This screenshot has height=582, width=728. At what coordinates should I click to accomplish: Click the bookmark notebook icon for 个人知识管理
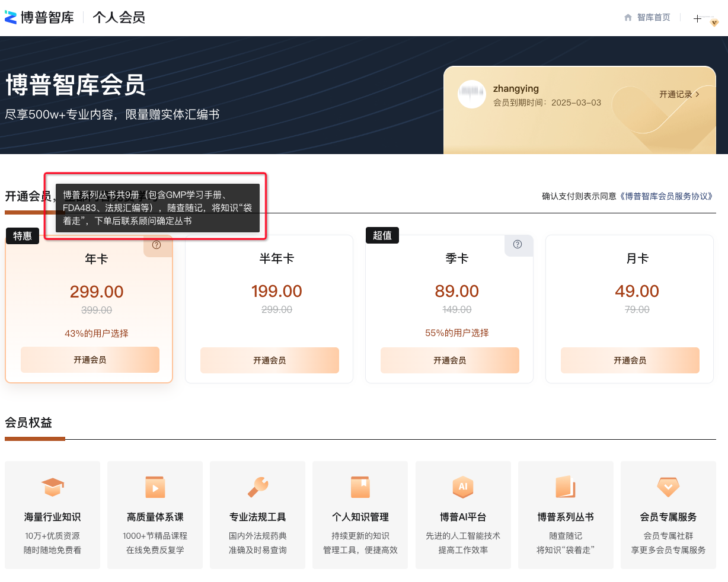pyautogui.click(x=360, y=487)
